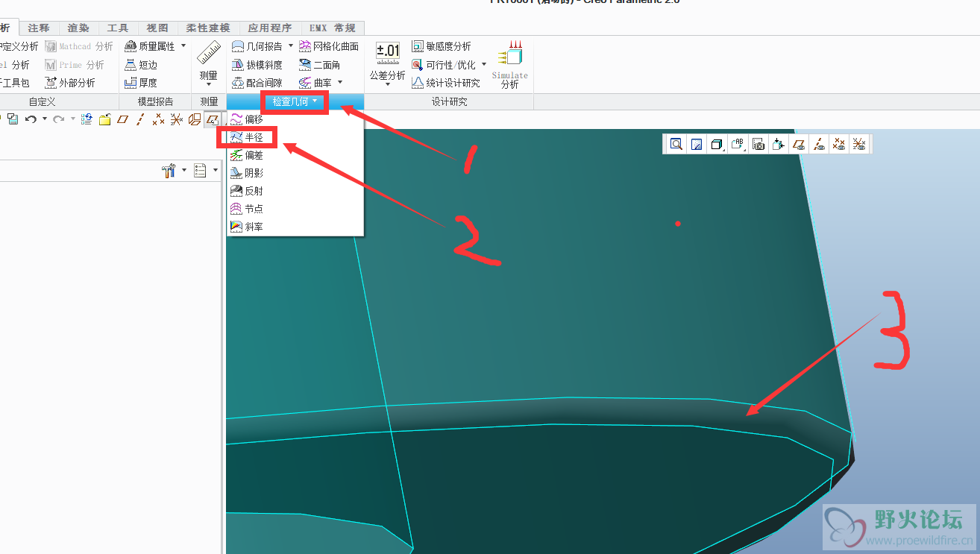Viewport: 980px width, 554px height.
Task: Click the Undo arrow icon
Action: (31, 119)
